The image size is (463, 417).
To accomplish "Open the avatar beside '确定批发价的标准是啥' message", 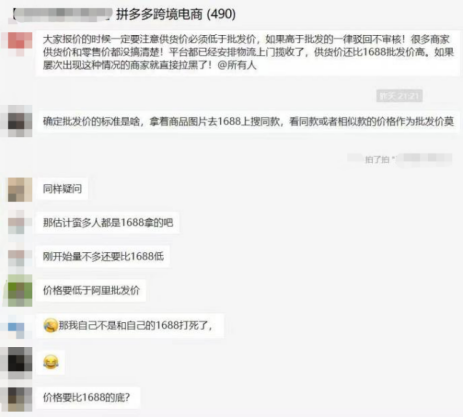I will 20,121.
